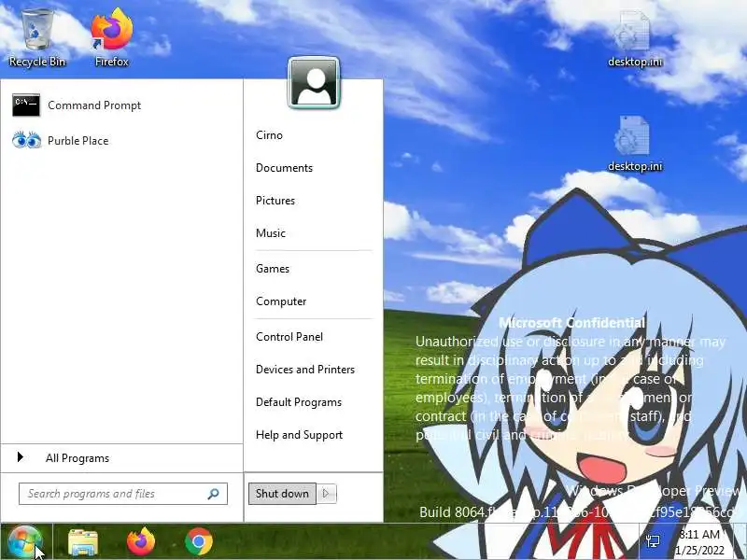This screenshot has width=747, height=560.
Task: Open Documents from Start menu
Action: pos(284,168)
